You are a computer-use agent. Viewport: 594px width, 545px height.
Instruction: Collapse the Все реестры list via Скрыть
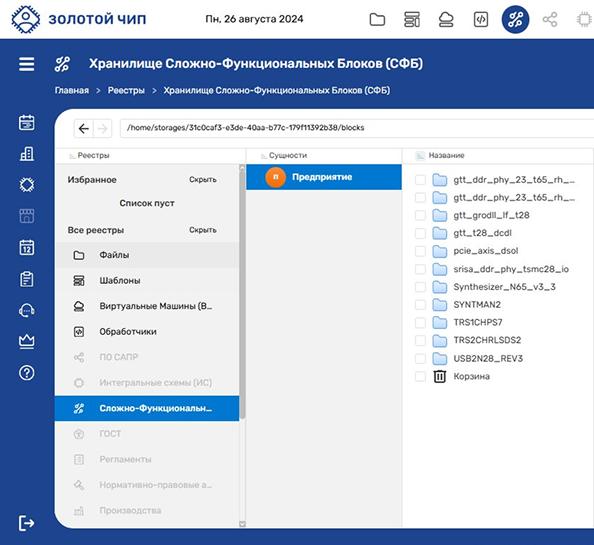coord(203,230)
